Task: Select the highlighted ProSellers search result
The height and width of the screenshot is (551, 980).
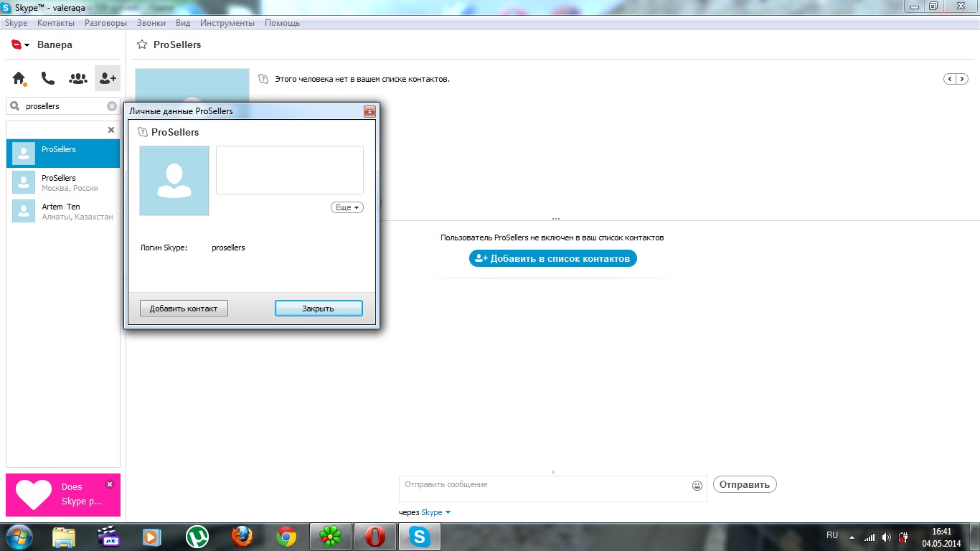Action: click(x=63, y=154)
